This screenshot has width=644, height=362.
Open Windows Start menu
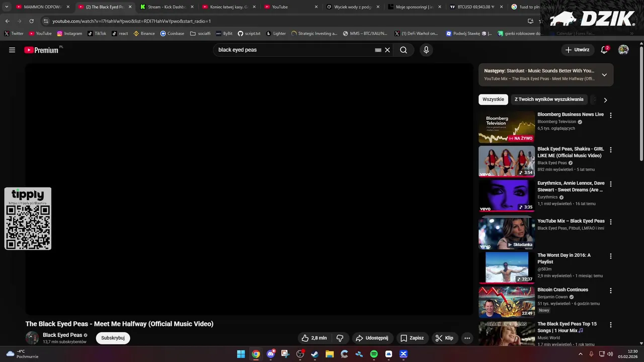tap(241, 354)
